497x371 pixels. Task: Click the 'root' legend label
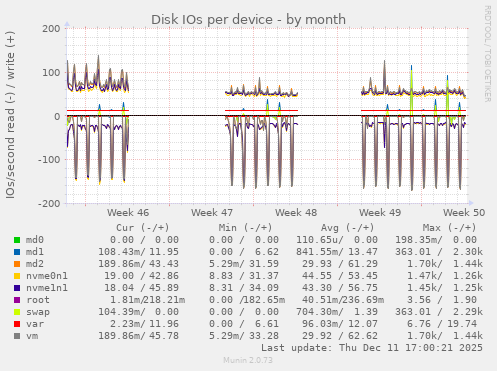[x=38, y=300]
